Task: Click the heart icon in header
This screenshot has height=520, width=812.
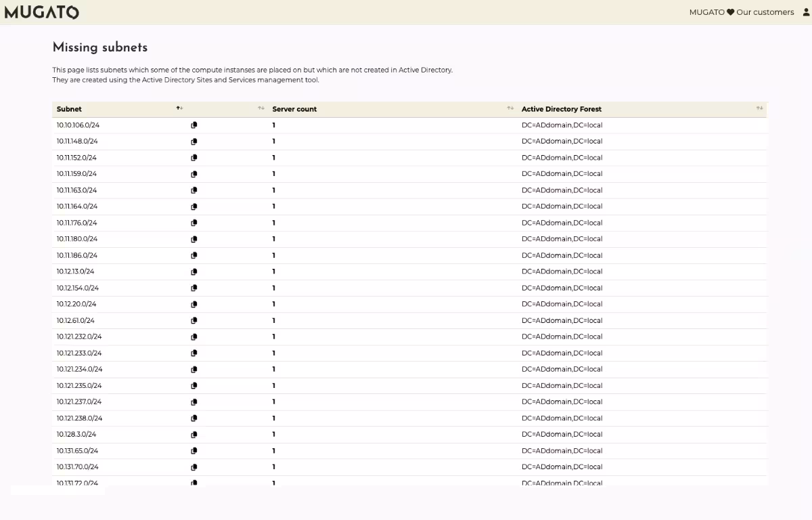Action: (x=730, y=12)
